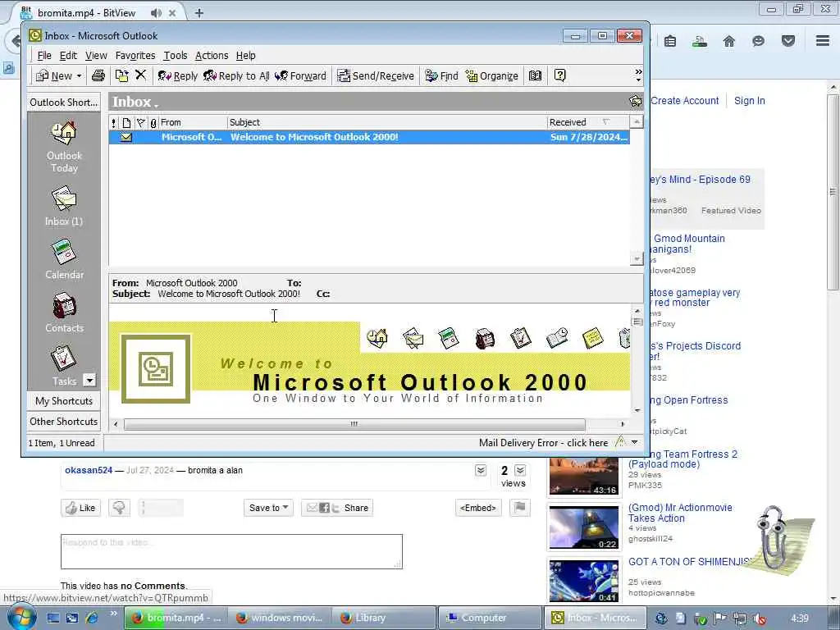Expand New button dropdown arrow
840x630 pixels.
coord(80,76)
